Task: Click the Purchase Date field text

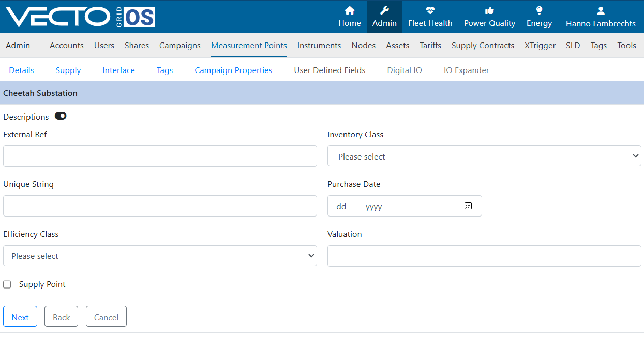Action: click(x=359, y=206)
